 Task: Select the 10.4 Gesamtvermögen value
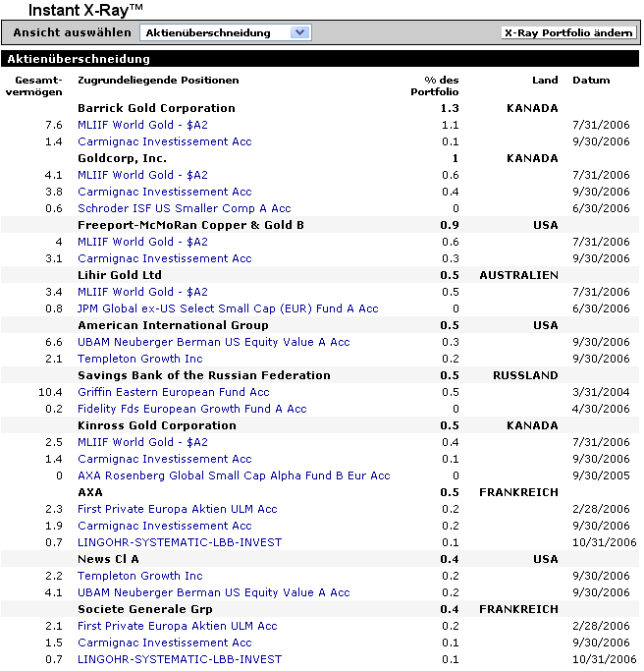coord(50,392)
